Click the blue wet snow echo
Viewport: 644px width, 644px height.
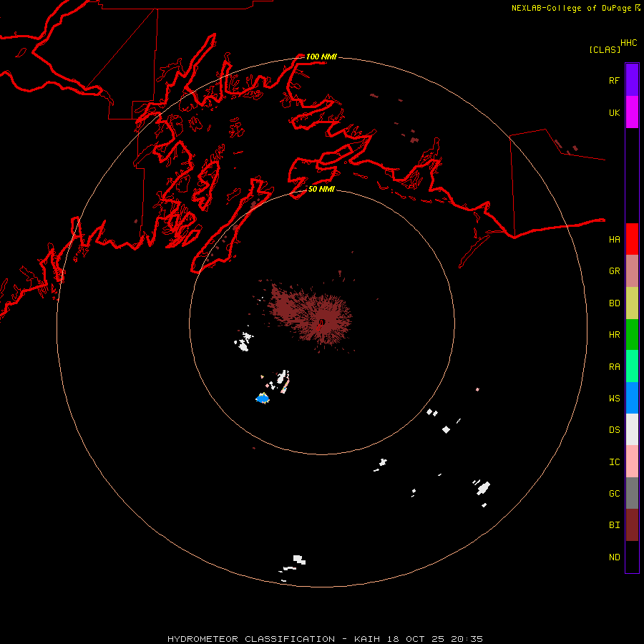click(263, 398)
